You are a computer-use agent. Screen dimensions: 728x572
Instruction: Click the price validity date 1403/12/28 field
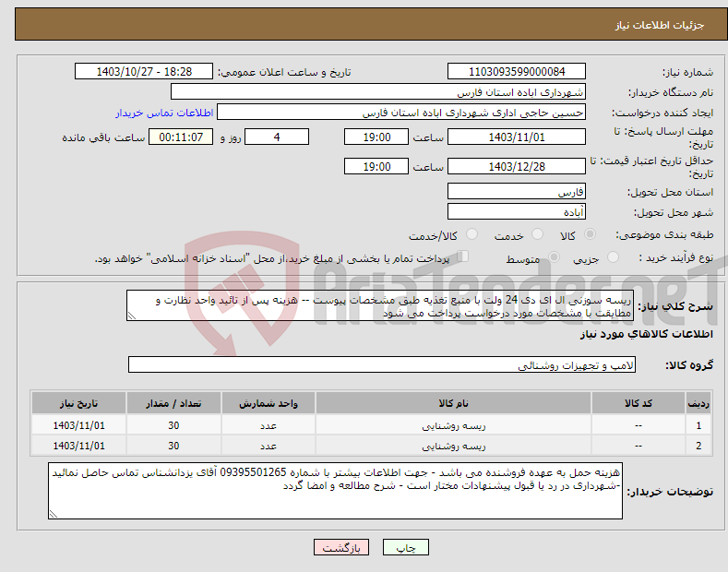point(517,166)
